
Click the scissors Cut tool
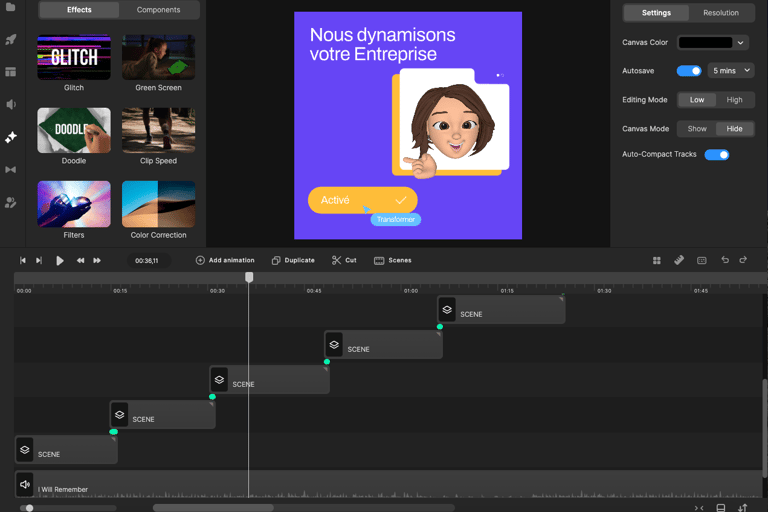point(344,260)
